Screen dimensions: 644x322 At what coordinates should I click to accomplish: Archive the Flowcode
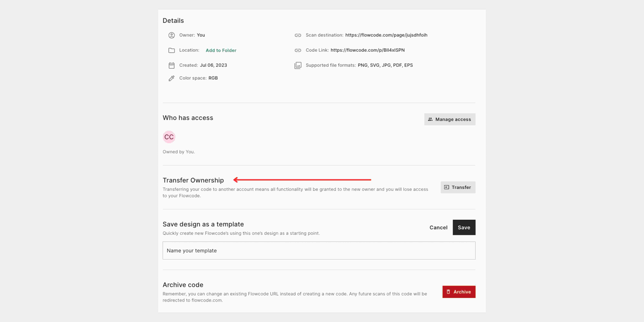click(459, 291)
